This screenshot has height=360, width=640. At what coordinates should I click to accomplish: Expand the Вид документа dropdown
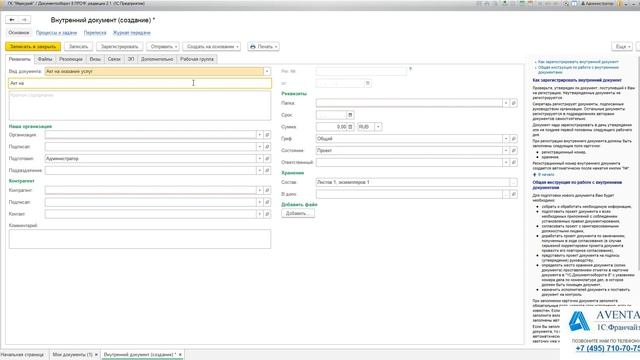coord(267,71)
